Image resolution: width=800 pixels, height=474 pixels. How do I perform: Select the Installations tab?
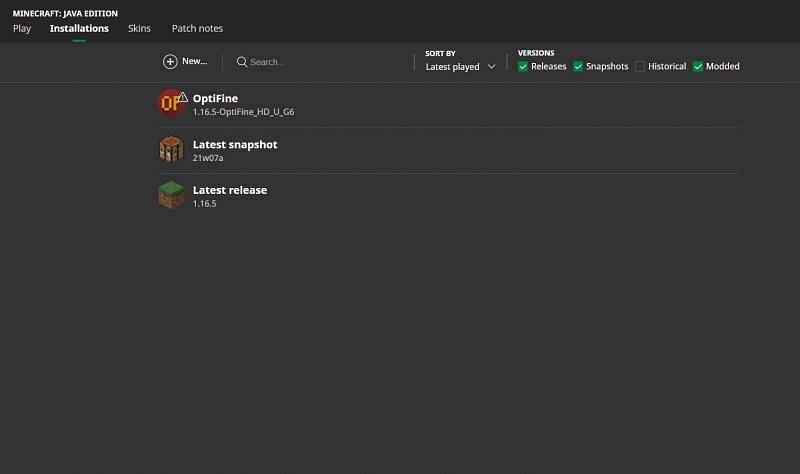[x=79, y=29]
